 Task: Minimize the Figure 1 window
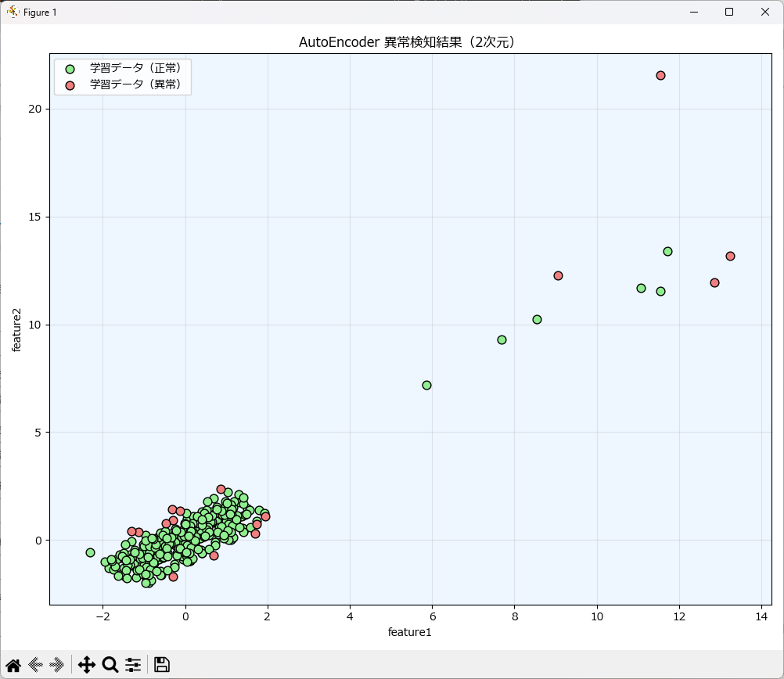tap(693, 12)
